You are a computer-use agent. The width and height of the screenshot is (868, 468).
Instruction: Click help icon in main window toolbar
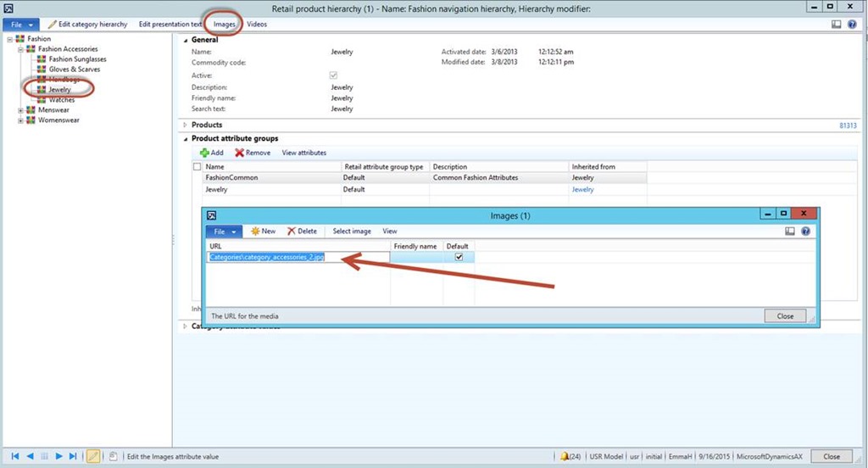pos(852,25)
